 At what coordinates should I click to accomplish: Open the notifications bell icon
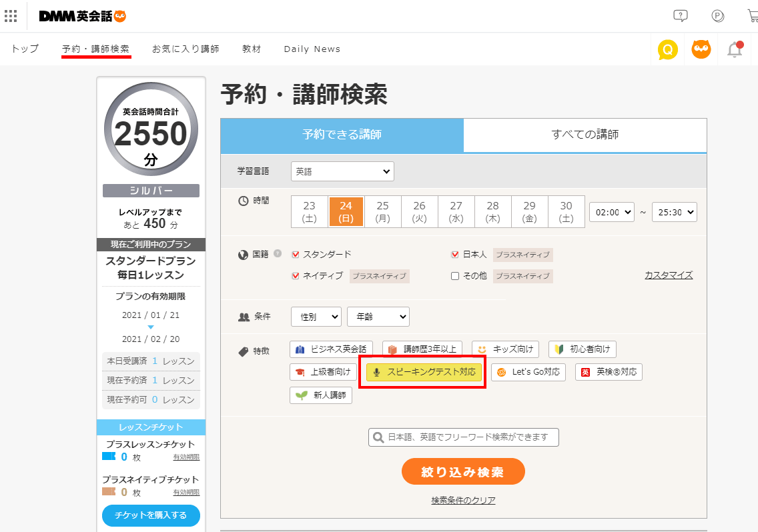pyautogui.click(x=735, y=49)
